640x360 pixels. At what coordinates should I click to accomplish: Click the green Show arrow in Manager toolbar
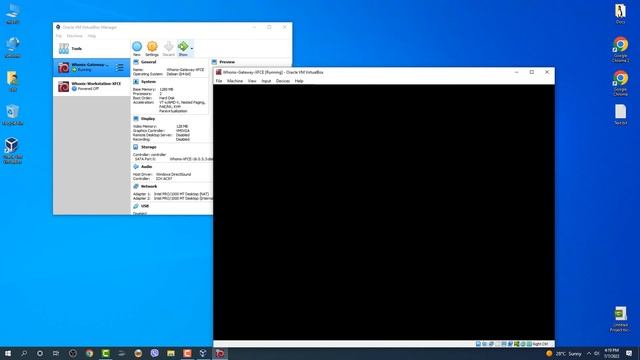[183, 47]
